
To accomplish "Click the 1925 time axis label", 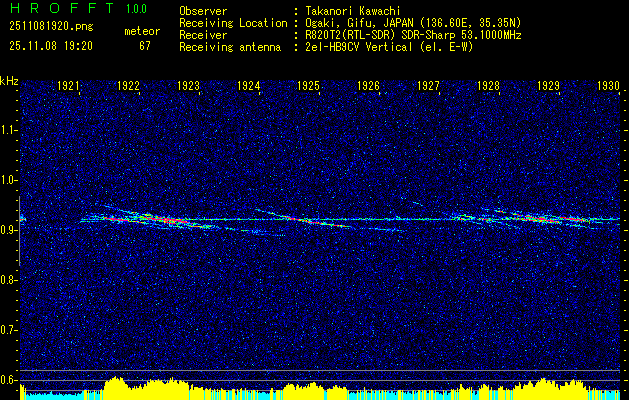I will tap(308, 86).
